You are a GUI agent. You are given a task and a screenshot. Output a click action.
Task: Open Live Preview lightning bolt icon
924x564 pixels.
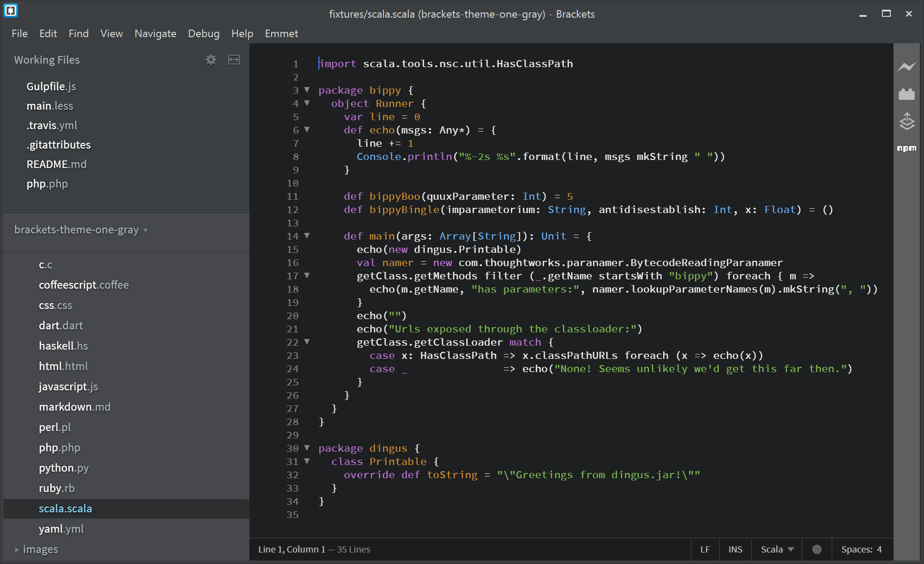906,67
